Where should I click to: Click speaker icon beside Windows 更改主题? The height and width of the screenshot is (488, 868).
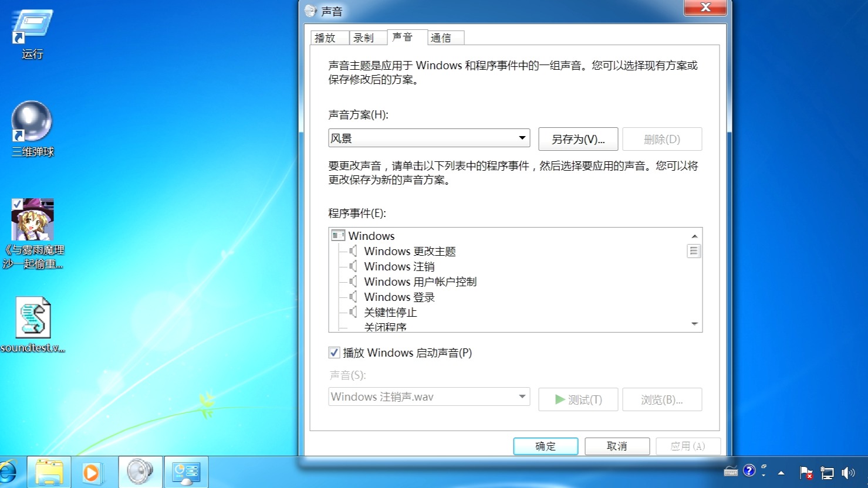353,251
